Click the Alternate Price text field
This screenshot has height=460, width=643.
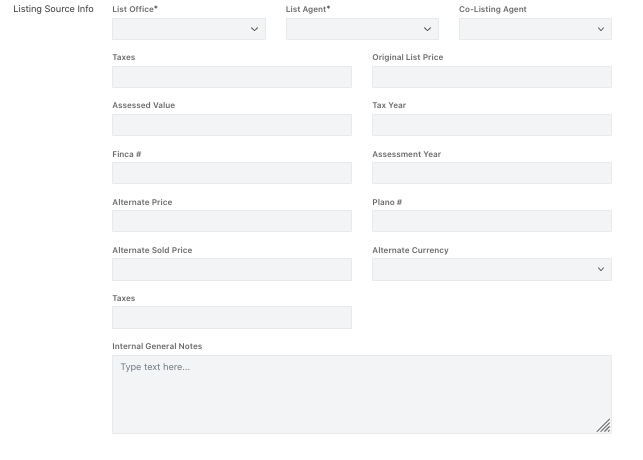[232, 221]
